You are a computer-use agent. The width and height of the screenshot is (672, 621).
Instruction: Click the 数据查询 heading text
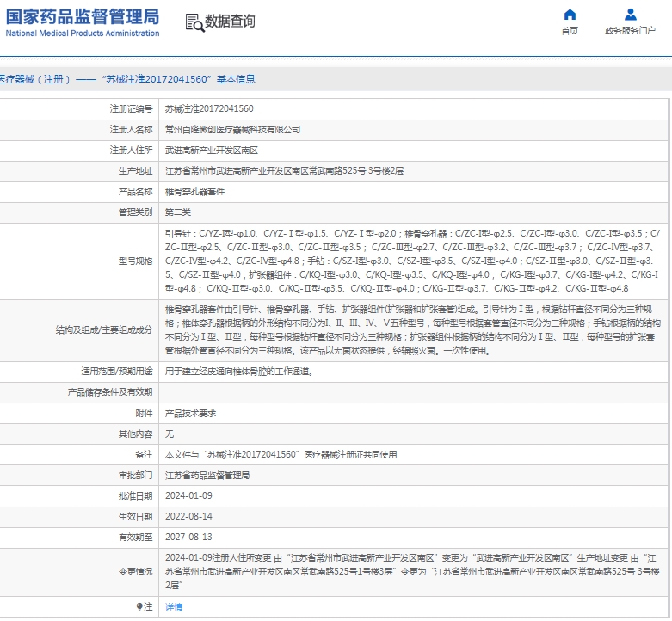[230, 21]
